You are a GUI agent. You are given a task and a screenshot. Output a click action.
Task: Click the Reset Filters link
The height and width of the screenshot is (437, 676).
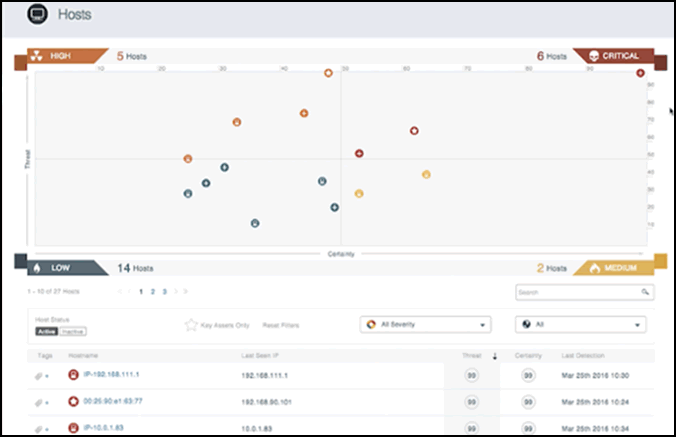pyautogui.click(x=279, y=325)
